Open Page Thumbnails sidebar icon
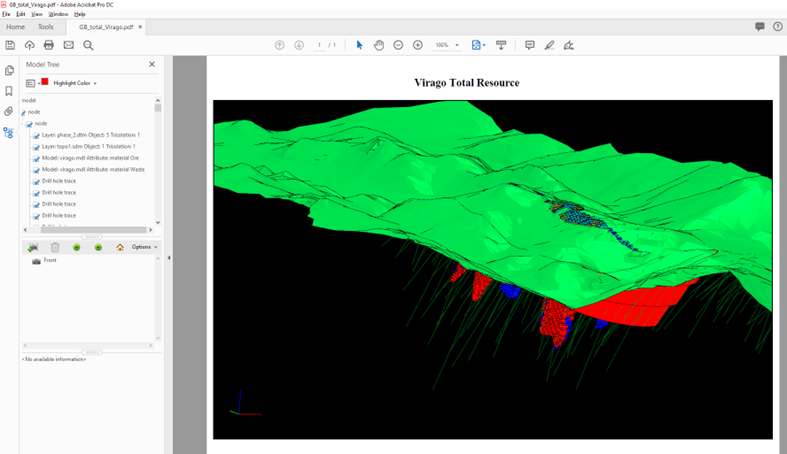787x454 pixels. coord(9,70)
